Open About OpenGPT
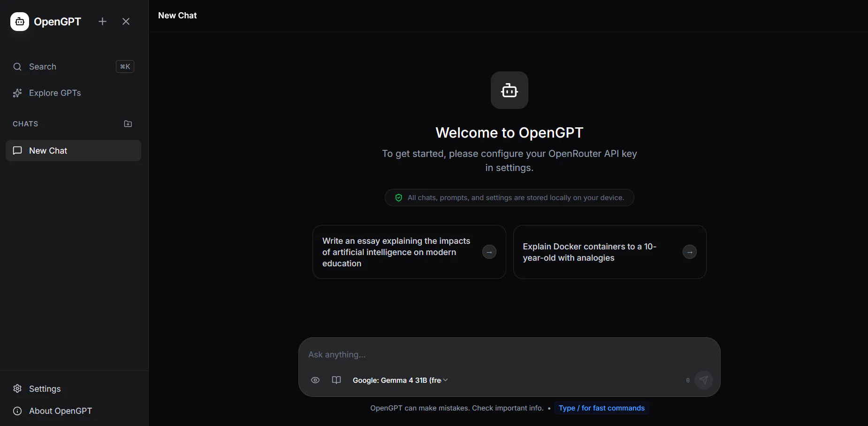868x426 pixels. click(73, 411)
